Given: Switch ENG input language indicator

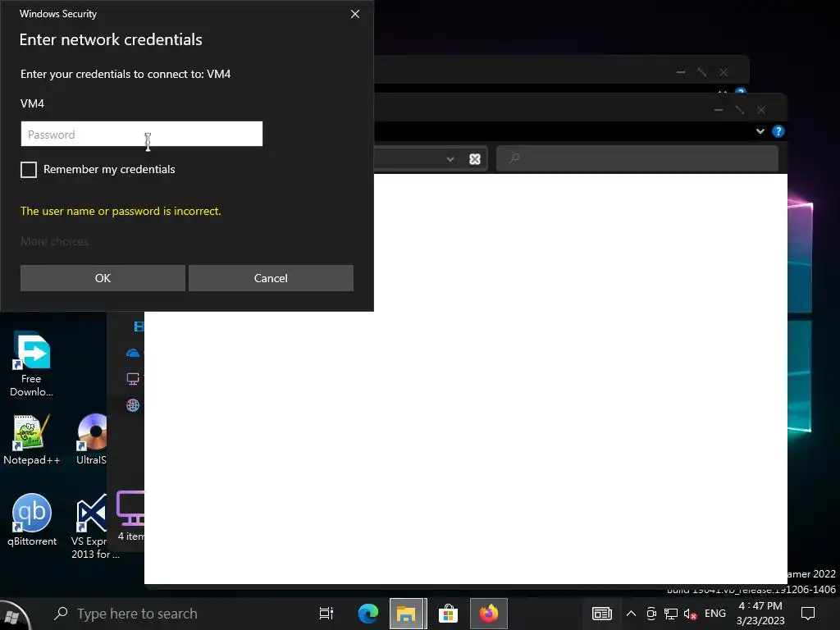Looking at the screenshot, I should [715, 614].
